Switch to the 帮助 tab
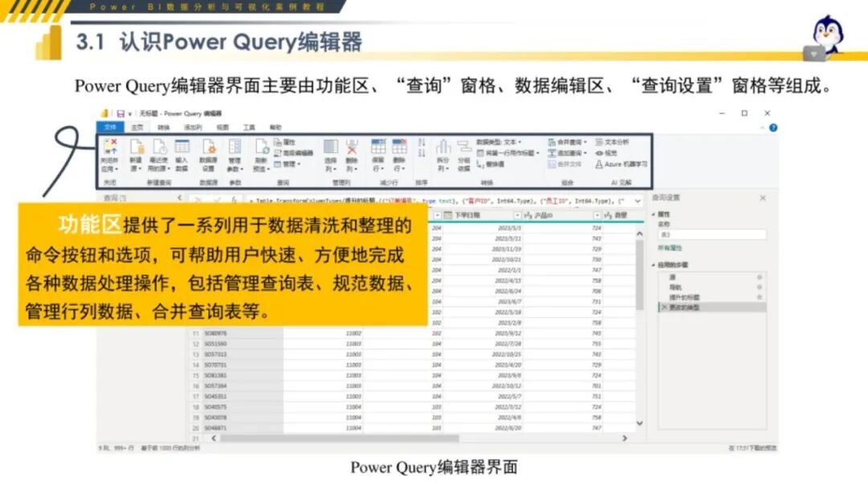This screenshot has width=868, height=489. [275, 127]
